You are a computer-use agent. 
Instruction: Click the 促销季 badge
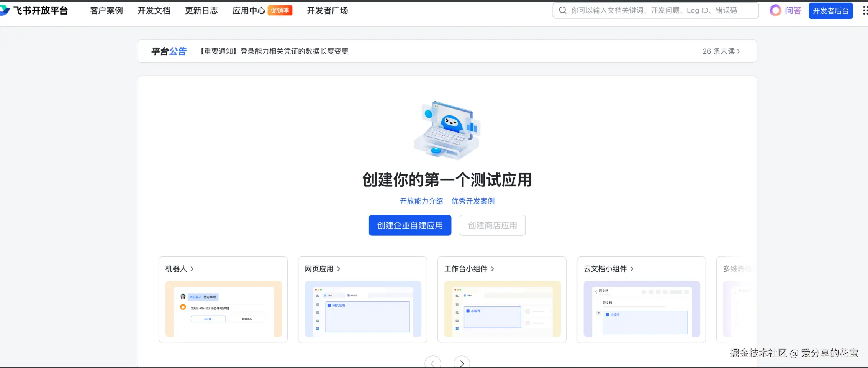280,10
